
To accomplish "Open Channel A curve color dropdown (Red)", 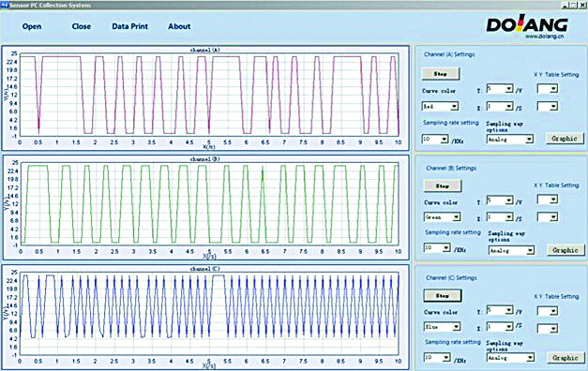I will pos(440,107).
